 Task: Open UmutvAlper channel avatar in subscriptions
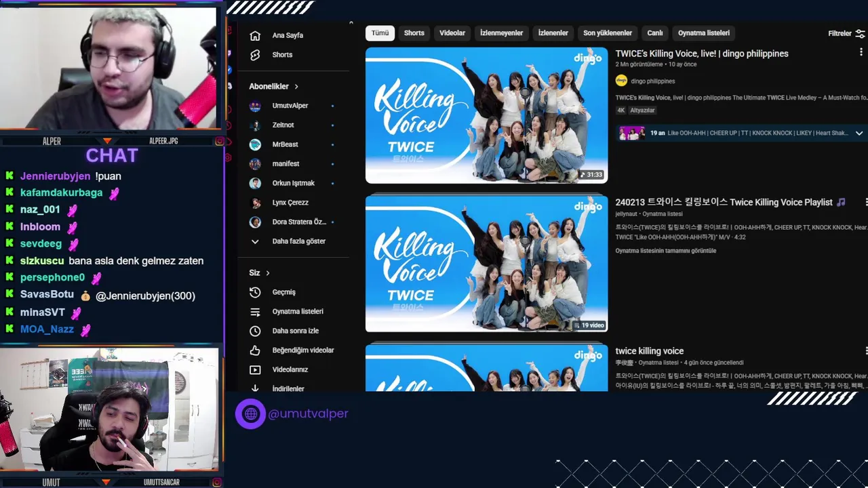pos(255,106)
